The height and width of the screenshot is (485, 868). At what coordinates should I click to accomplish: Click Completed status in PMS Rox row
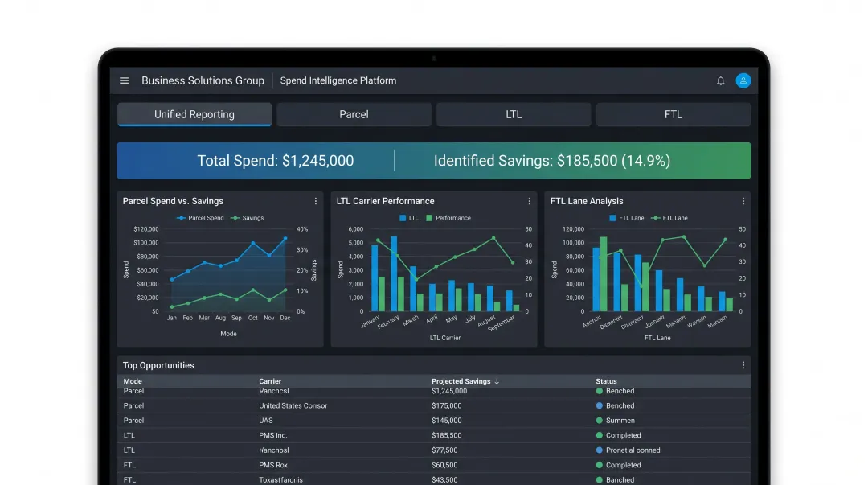[618, 465]
